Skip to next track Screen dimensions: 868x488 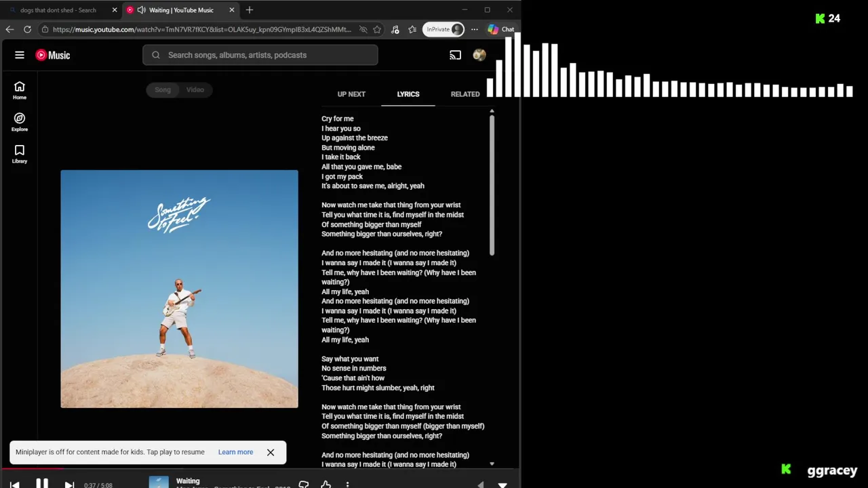coord(68,484)
